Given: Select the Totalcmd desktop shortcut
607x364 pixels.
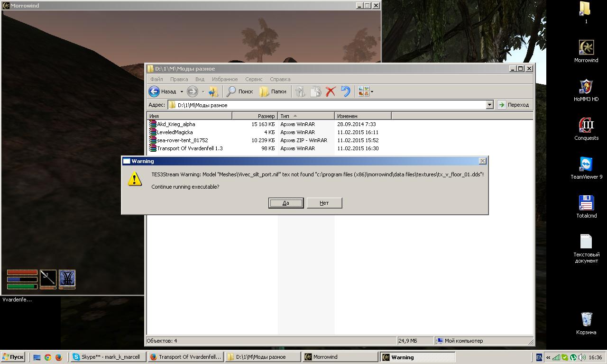Looking at the screenshot, I should [x=586, y=207].
